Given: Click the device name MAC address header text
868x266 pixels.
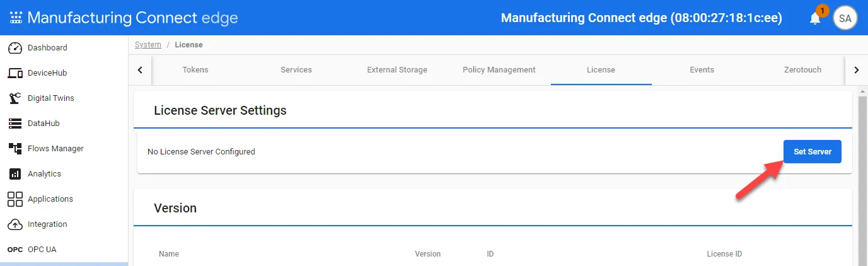Looking at the screenshot, I should [x=642, y=18].
